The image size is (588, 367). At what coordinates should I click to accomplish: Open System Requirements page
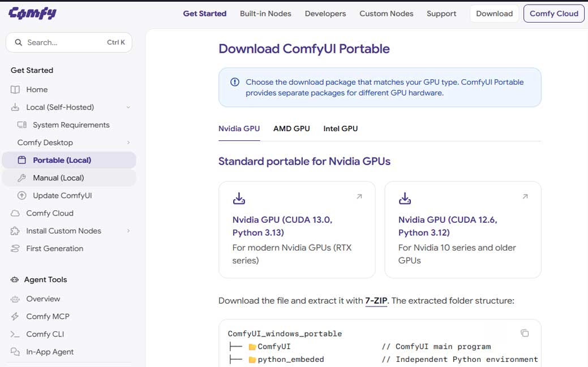(71, 125)
